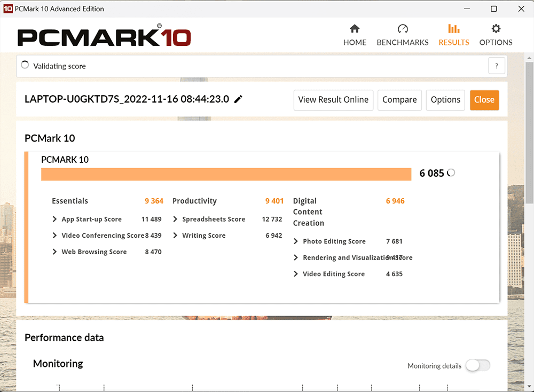Expand the Web Browsing Score row

click(54, 252)
